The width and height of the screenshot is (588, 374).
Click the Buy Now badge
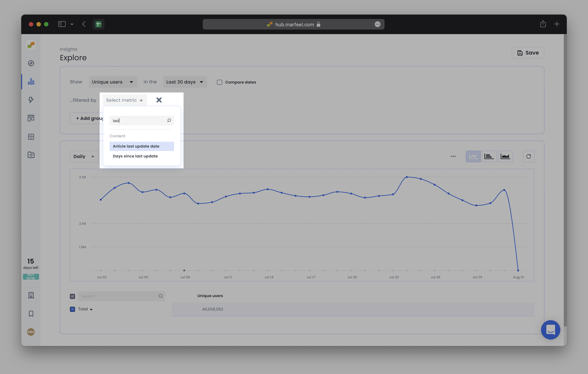pos(31,277)
